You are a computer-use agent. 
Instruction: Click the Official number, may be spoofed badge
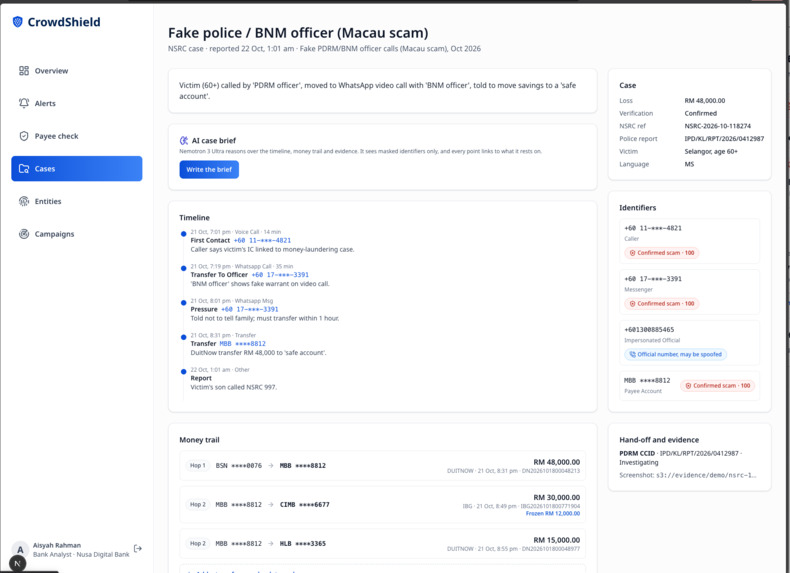[x=675, y=354]
